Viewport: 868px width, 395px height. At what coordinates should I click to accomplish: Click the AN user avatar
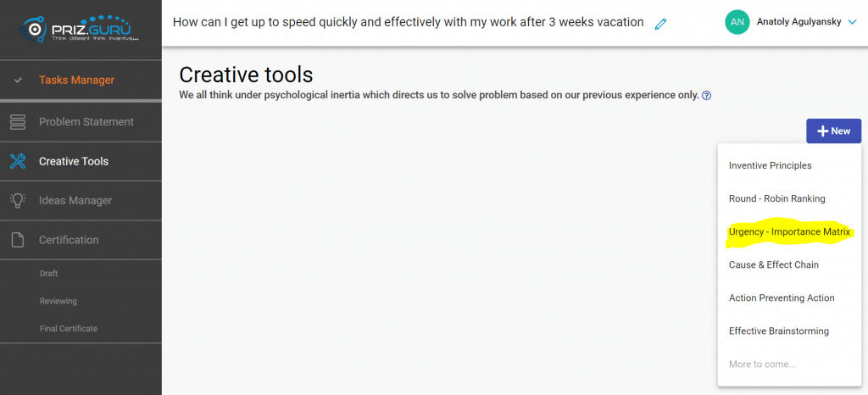[x=737, y=23]
